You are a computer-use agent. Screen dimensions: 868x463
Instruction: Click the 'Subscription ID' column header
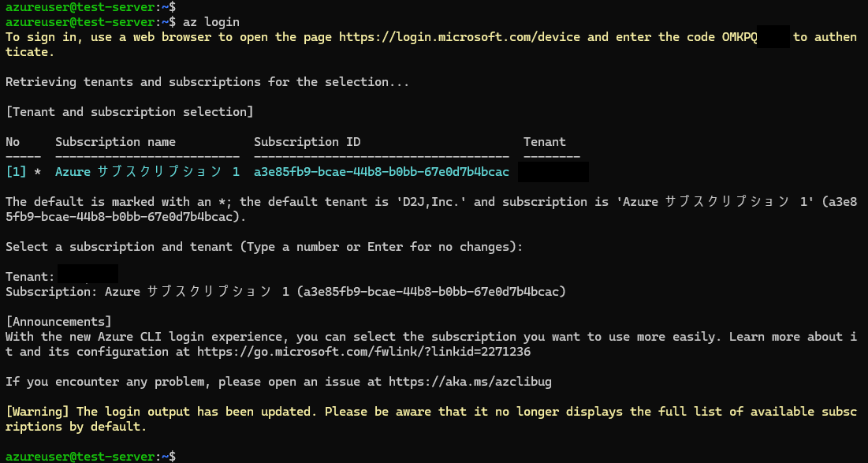tap(307, 142)
